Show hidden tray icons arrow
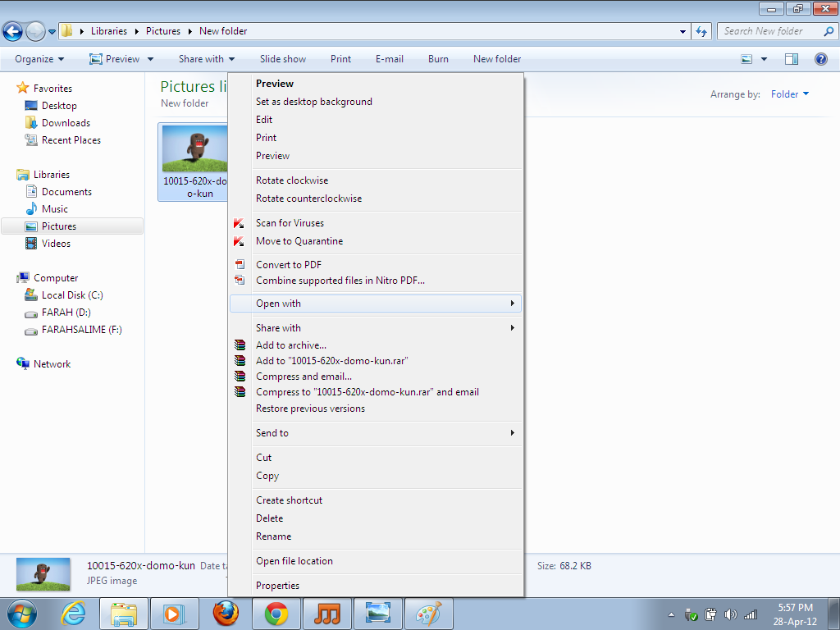Image resolution: width=840 pixels, height=630 pixels. pyautogui.click(x=671, y=615)
